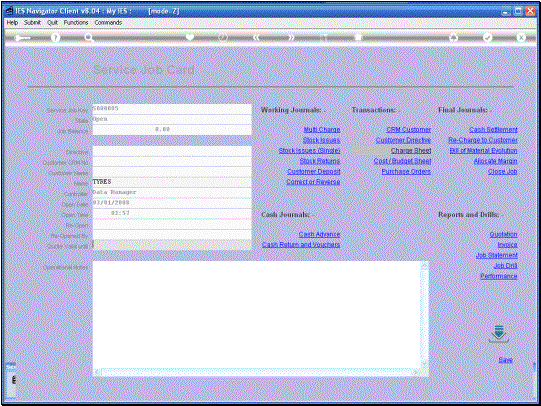This screenshot has width=541, height=406.
Task: Click inside the Operational Notes text area
Action: 257,315
